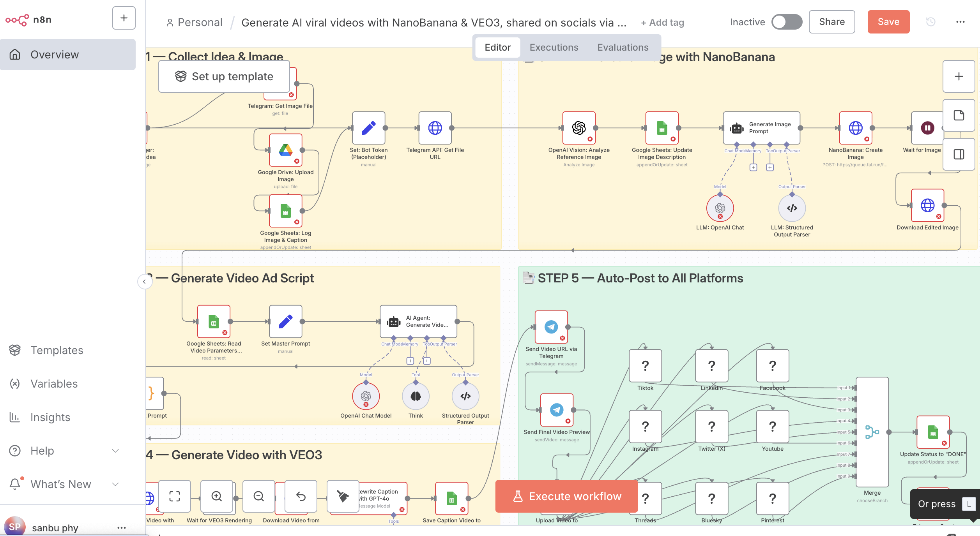Click the Send Video URL via Telegram node

click(x=551, y=327)
